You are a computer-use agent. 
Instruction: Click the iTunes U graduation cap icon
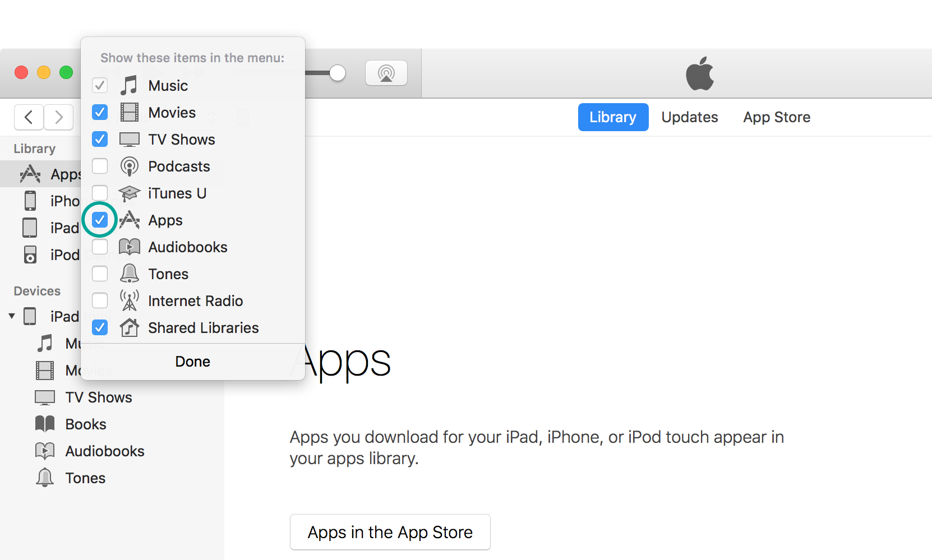[x=130, y=193]
